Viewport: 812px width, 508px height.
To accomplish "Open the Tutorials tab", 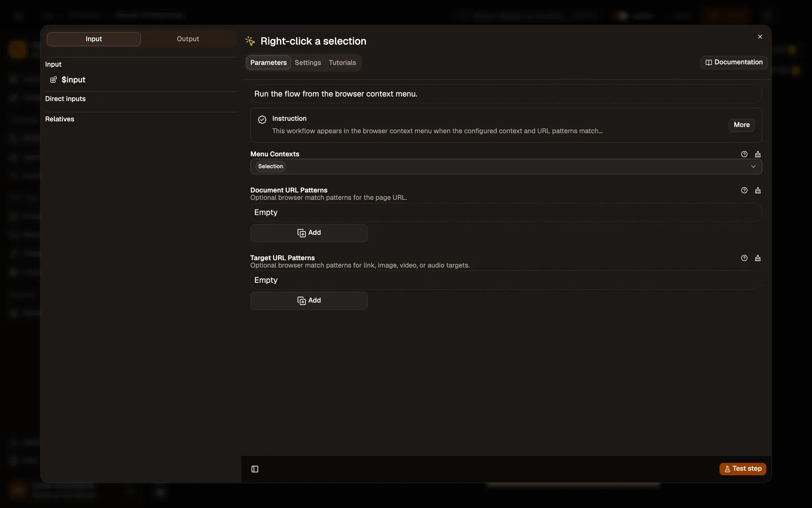I will point(342,63).
